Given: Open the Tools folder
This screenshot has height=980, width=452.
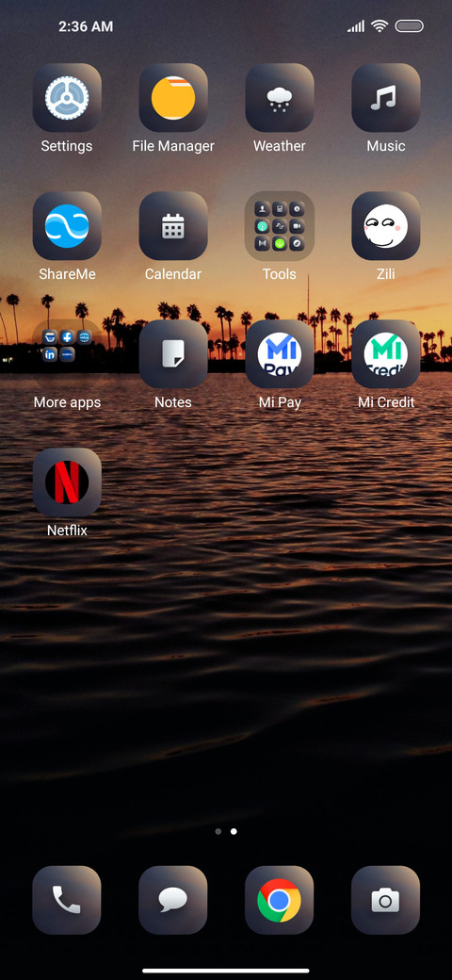Looking at the screenshot, I should (x=279, y=225).
